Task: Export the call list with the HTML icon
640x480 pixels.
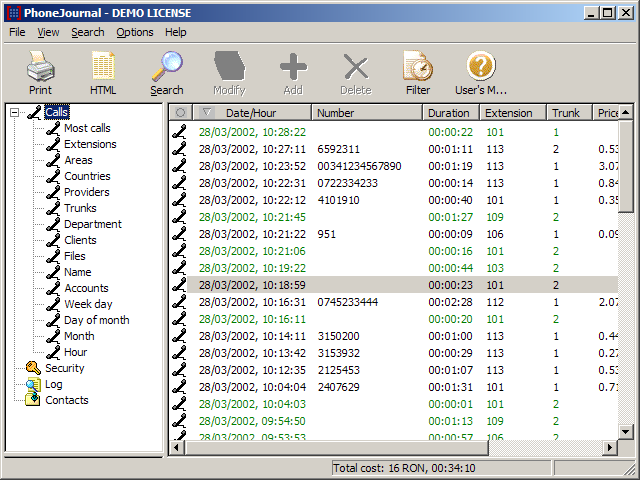Action: pos(103,66)
